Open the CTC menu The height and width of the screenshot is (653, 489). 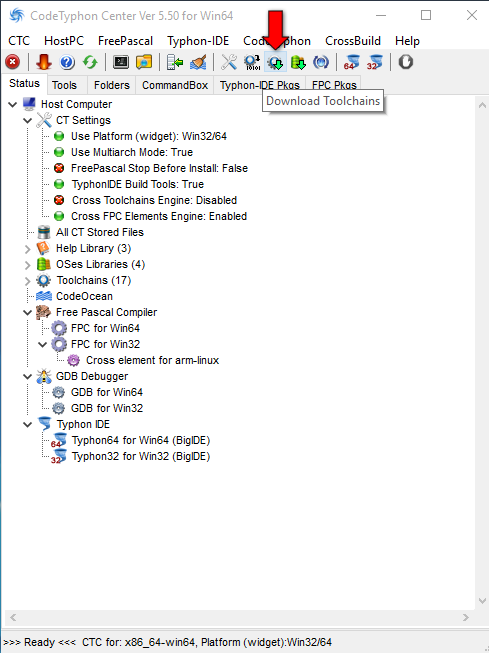(x=19, y=41)
